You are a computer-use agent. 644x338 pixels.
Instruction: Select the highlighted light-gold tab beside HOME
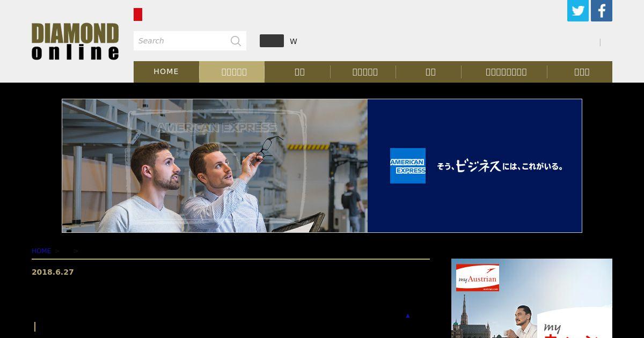coord(232,72)
